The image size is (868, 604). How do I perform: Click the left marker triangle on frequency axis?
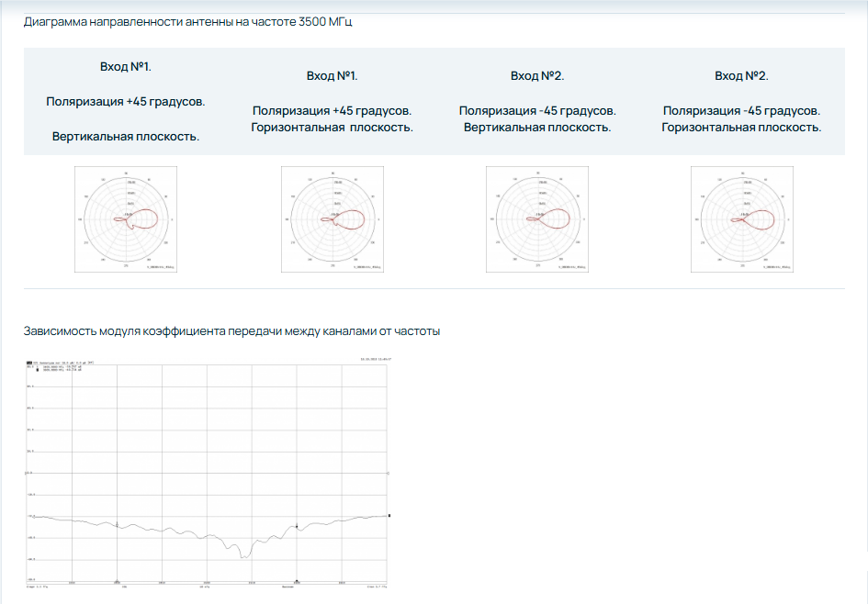[117, 581]
